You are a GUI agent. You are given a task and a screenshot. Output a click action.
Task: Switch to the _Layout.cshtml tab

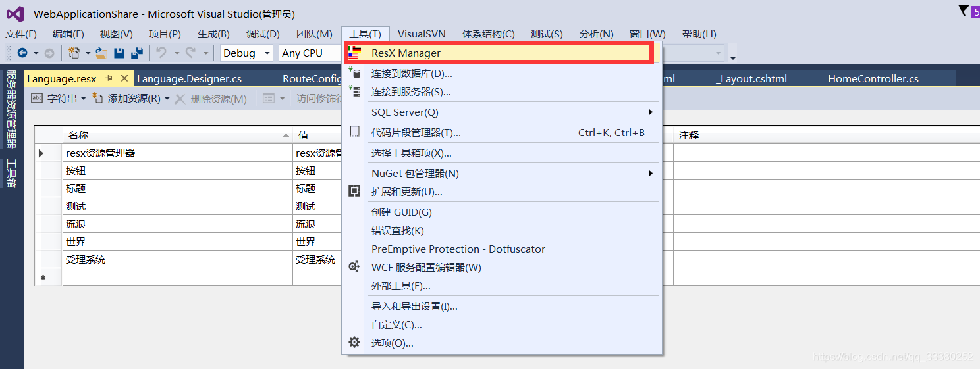751,78
